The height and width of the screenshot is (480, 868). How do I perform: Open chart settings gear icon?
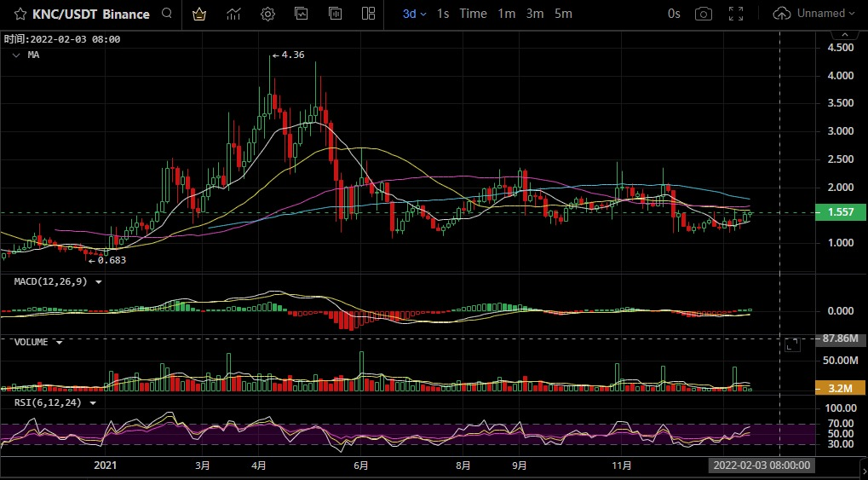pyautogui.click(x=267, y=14)
